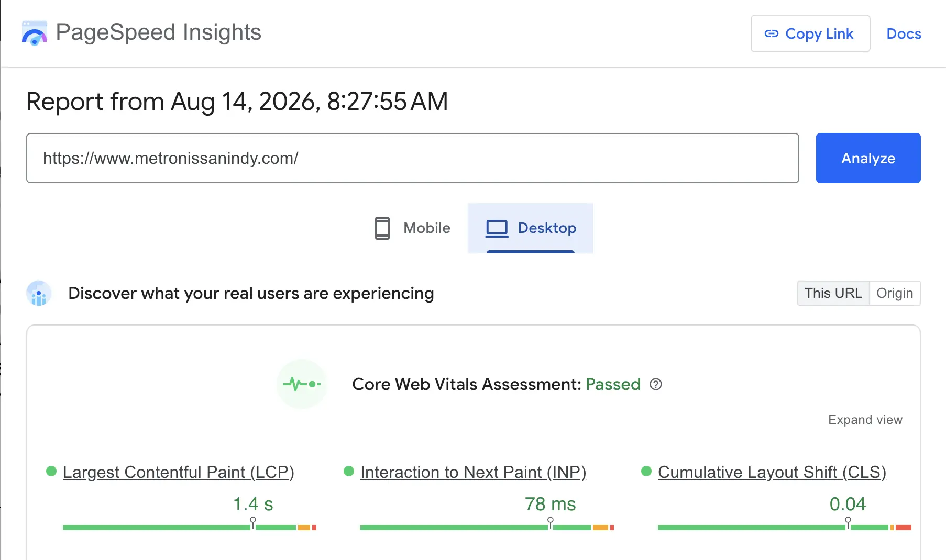Click the PageSpeed Insights logo icon
Viewport: 946px width, 560px height.
coord(35,33)
